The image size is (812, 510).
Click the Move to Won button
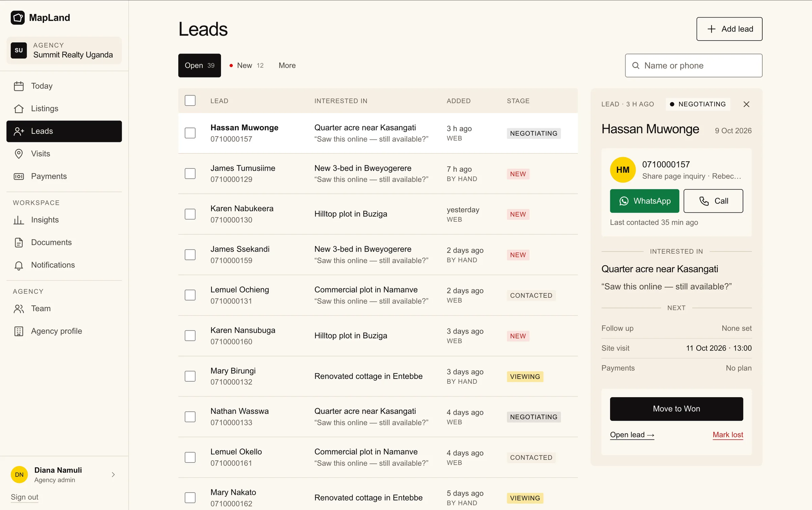(676, 409)
